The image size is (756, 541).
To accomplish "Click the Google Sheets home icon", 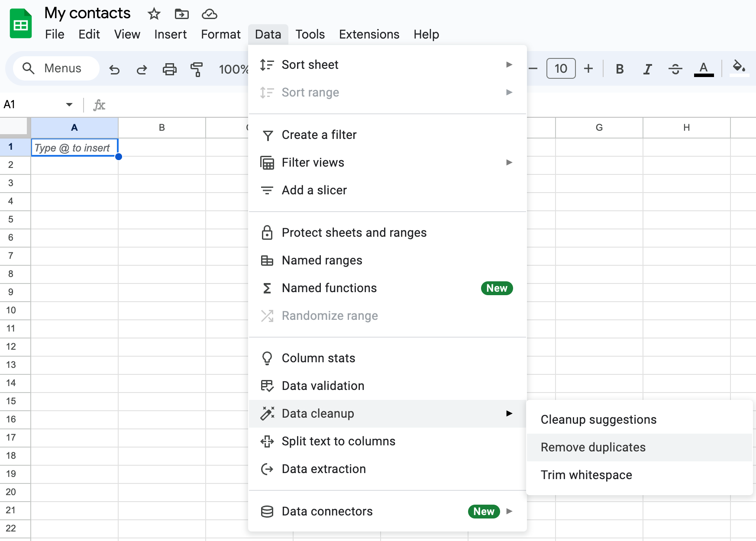I will coord(20,23).
